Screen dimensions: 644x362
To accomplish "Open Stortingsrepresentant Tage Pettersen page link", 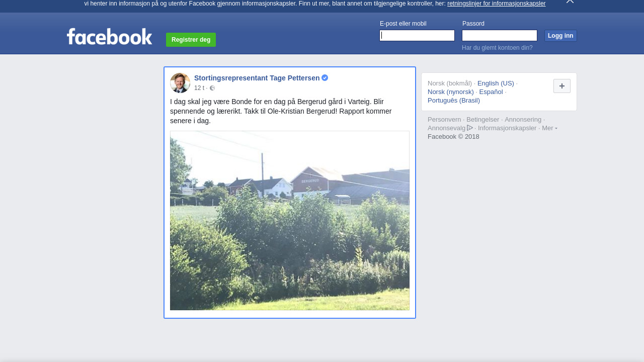I will click(257, 78).
